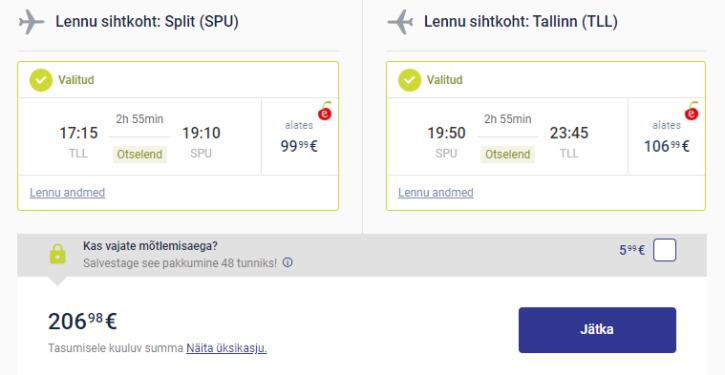
Task: Click the 'Kas vajate mõtlemisaega?' heading
Action: (150, 246)
